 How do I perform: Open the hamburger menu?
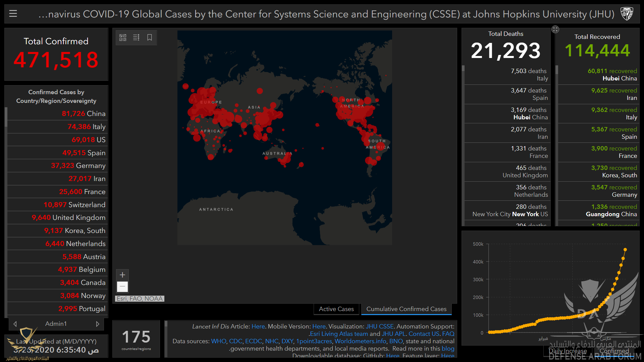coord(13,14)
